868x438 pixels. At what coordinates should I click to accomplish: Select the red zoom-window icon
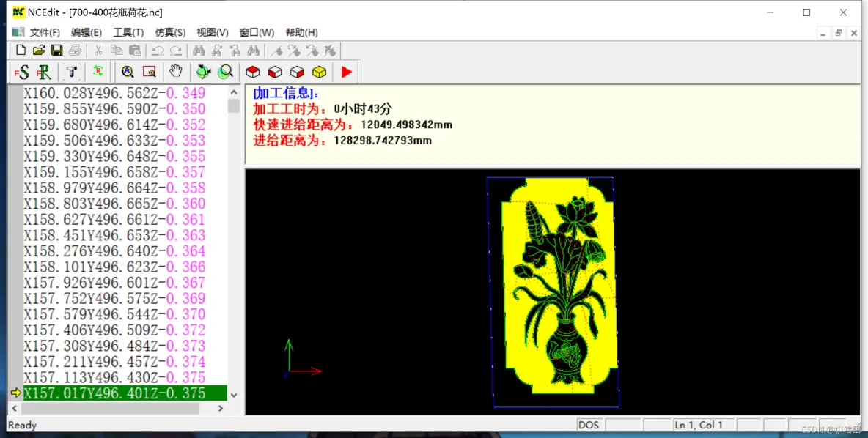coord(150,72)
